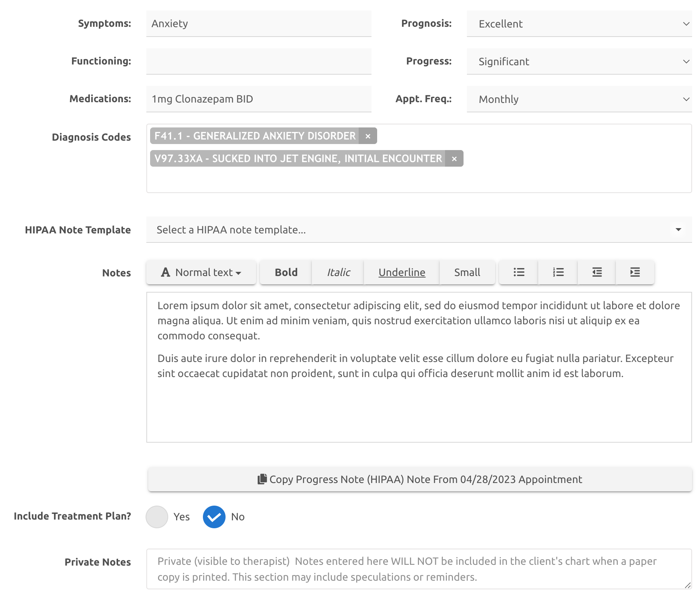
Task: Open the Progress dropdown
Action: [579, 61]
